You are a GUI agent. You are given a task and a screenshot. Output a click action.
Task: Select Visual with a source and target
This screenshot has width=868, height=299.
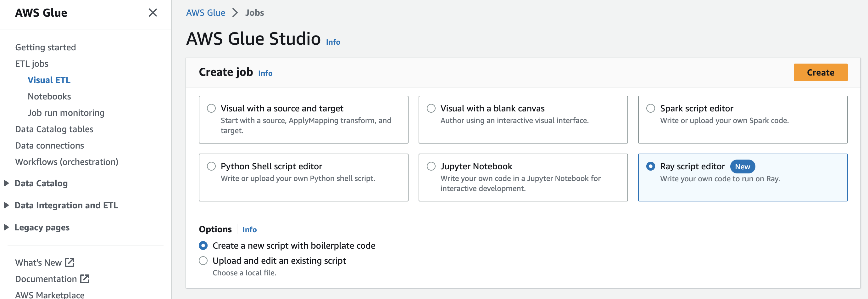coord(212,108)
